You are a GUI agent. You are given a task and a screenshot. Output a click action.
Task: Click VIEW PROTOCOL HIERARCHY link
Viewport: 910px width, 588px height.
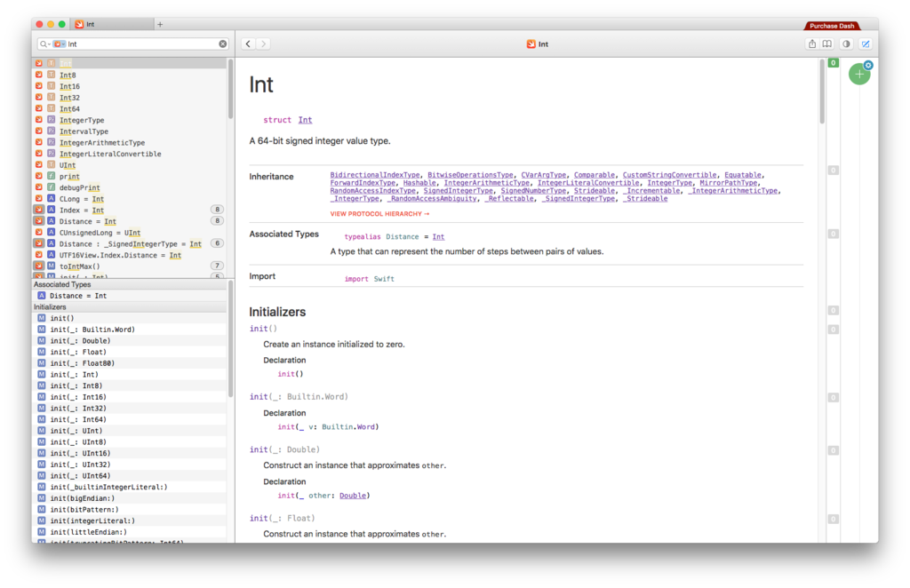tap(379, 214)
